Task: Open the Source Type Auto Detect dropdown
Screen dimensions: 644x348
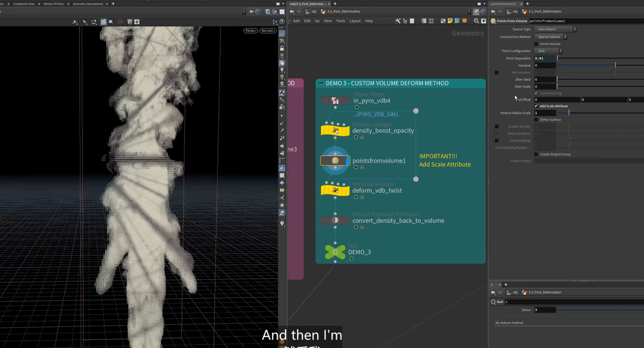Action: (x=555, y=29)
